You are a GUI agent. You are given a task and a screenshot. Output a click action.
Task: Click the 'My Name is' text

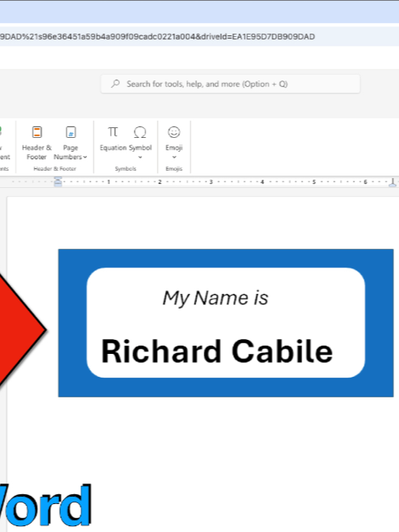pos(215,298)
